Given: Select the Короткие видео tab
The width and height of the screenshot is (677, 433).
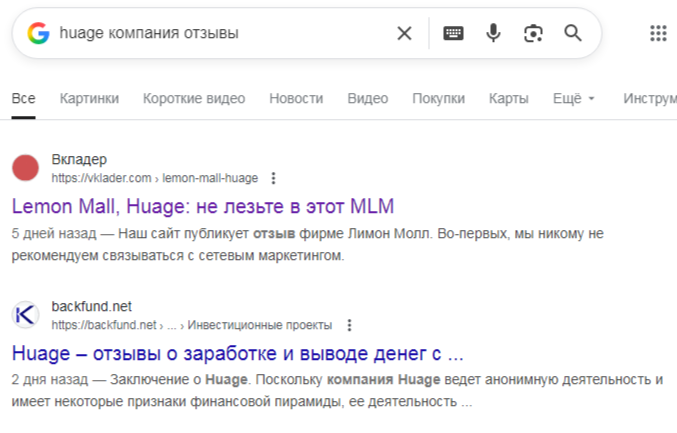Looking at the screenshot, I should click(194, 98).
